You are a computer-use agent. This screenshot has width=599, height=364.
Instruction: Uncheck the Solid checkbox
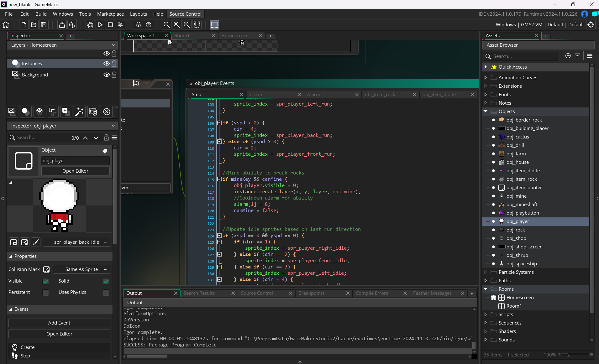tap(106, 281)
